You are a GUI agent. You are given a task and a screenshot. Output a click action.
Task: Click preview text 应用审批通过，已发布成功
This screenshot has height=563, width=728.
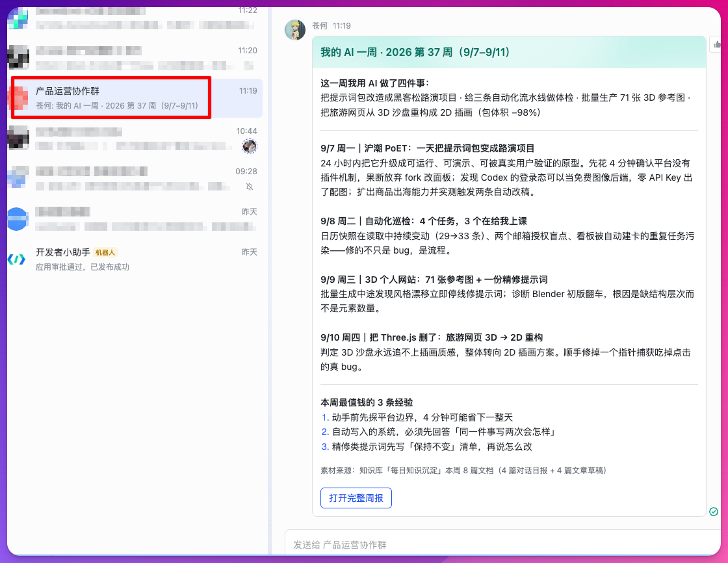83,267
